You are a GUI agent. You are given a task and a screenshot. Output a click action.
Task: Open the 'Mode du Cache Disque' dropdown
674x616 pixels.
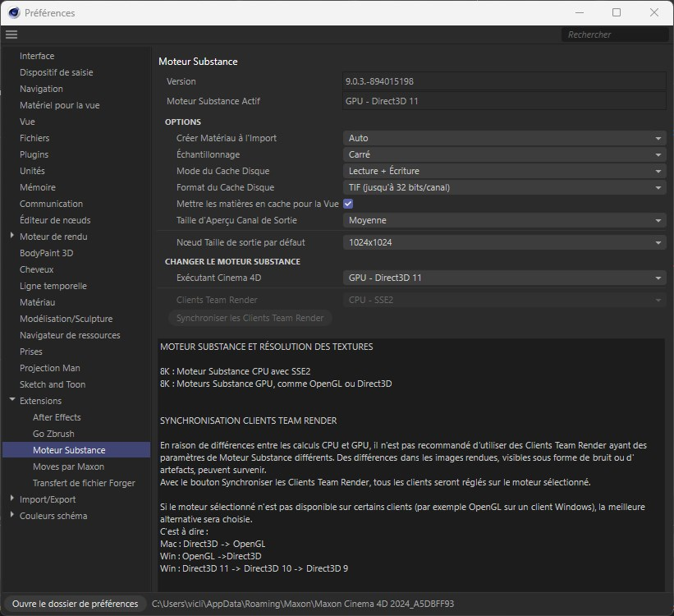(503, 171)
